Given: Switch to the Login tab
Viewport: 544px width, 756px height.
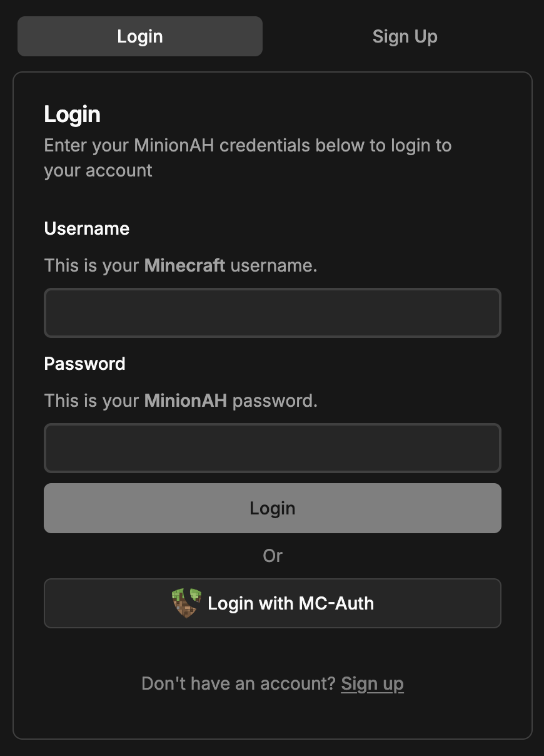Looking at the screenshot, I should pos(140,36).
